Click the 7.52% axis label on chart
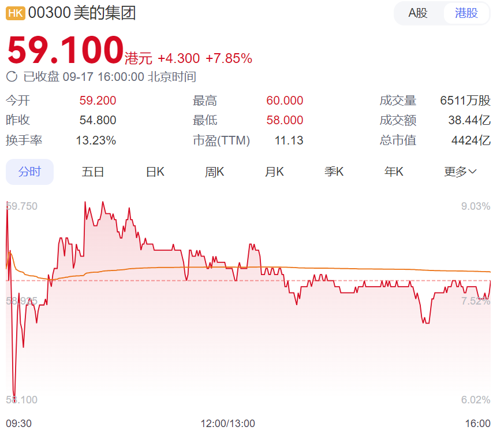 476,301
